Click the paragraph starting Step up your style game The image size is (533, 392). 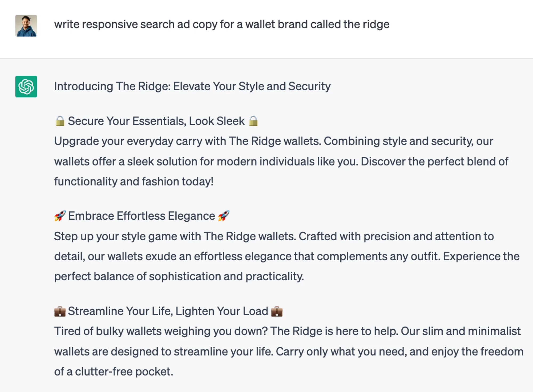[287, 256]
